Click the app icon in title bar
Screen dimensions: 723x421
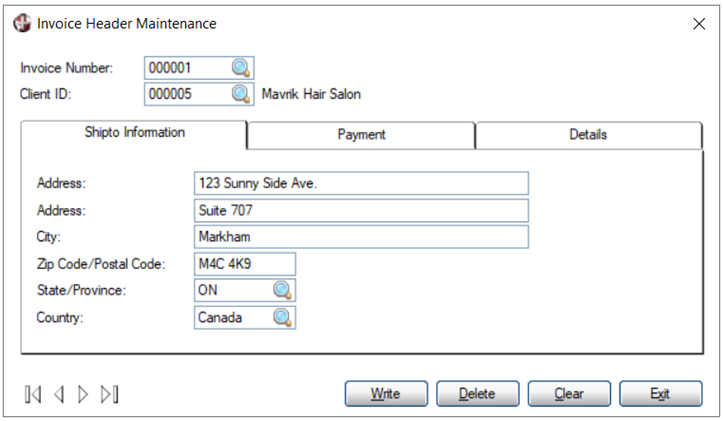(22, 23)
